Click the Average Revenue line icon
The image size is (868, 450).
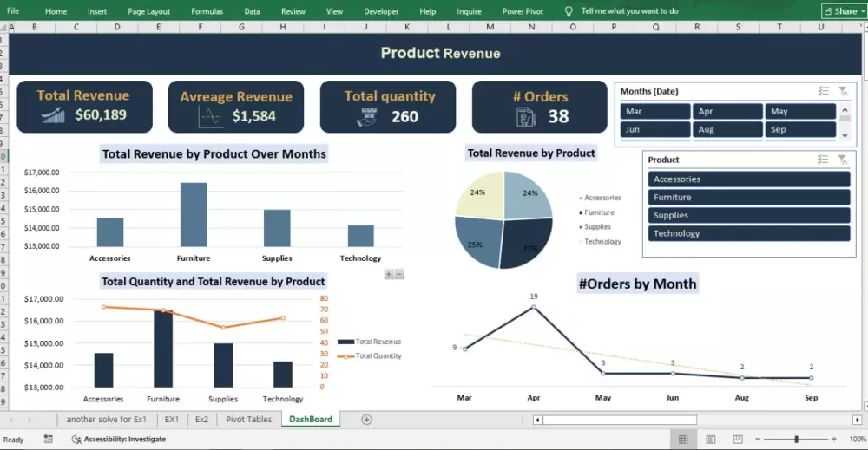(x=211, y=117)
